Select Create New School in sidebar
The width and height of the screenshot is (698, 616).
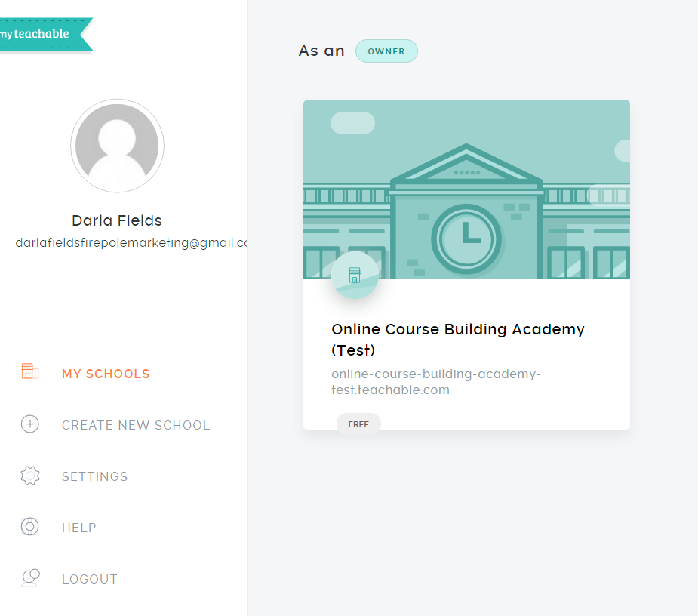[x=136, y=425]
